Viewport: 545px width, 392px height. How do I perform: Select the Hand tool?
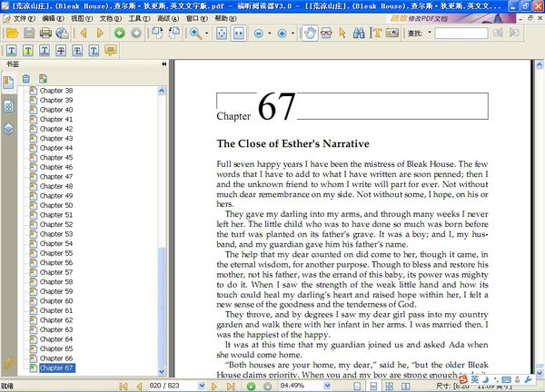click(x=310, y=34)
